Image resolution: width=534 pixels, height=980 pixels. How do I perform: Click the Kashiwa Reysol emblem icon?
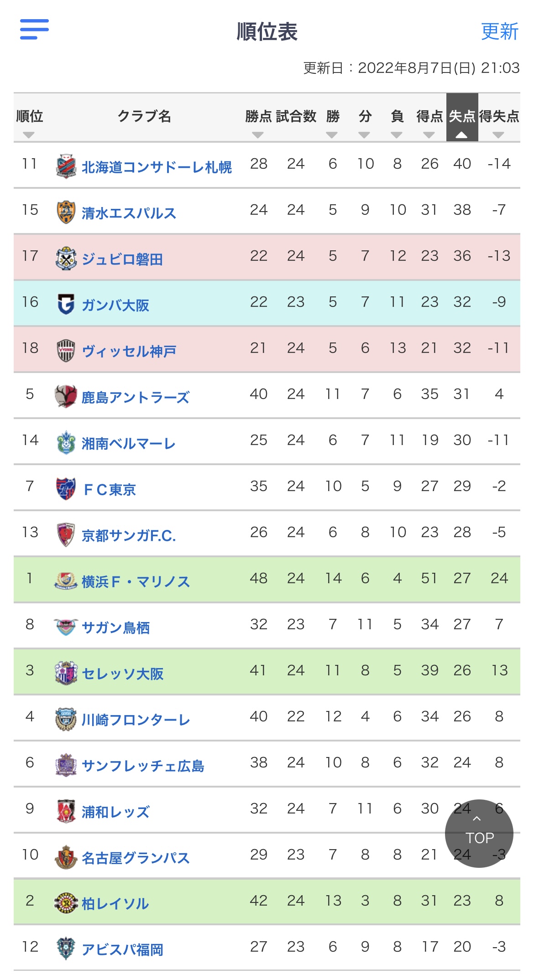tap(66, 902)
